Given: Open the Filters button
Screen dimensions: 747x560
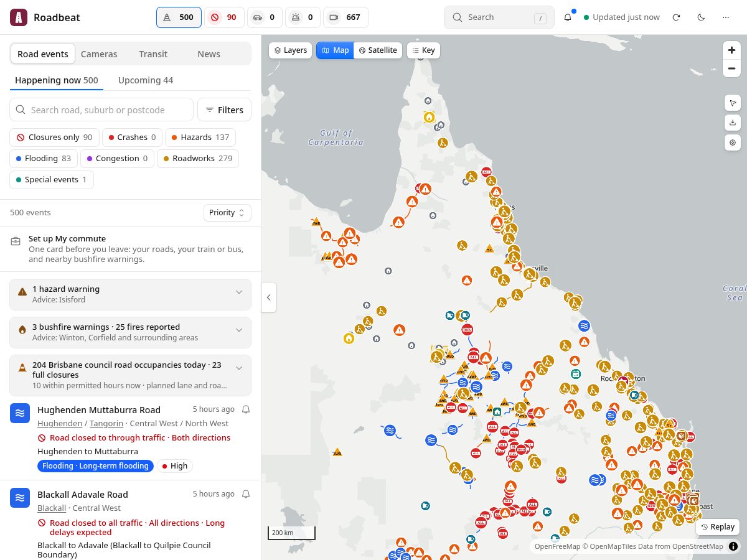Looking at the screenshot, I should (x=224, y=110).
